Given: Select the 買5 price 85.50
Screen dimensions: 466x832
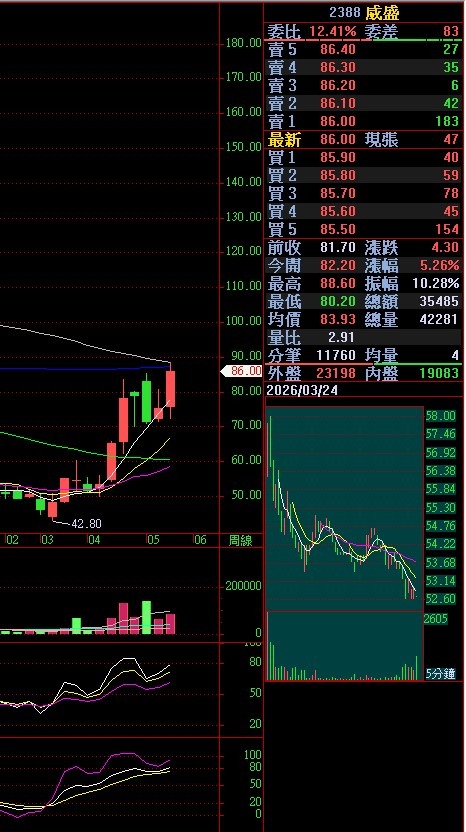Looking at the screenshot, I should point(338,229).
